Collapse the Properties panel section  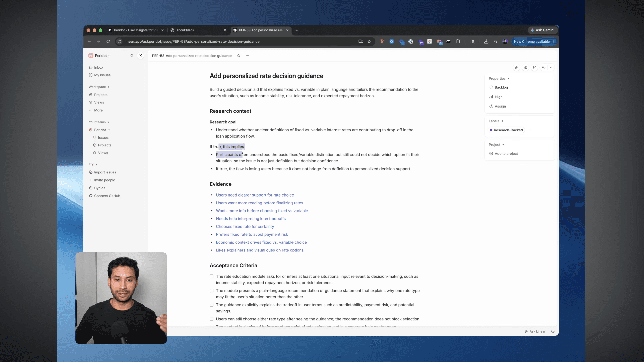[x=499, y=79]
